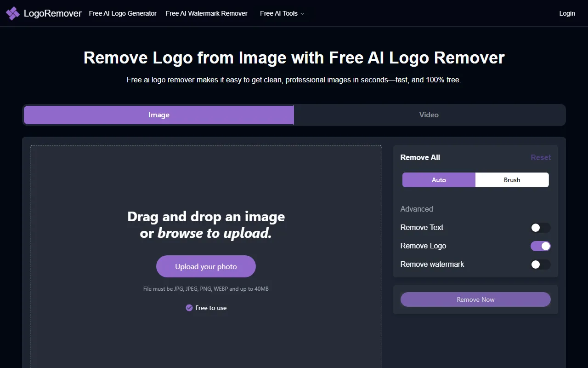Go to Free AI Watermark Remover

pos(206,13)
